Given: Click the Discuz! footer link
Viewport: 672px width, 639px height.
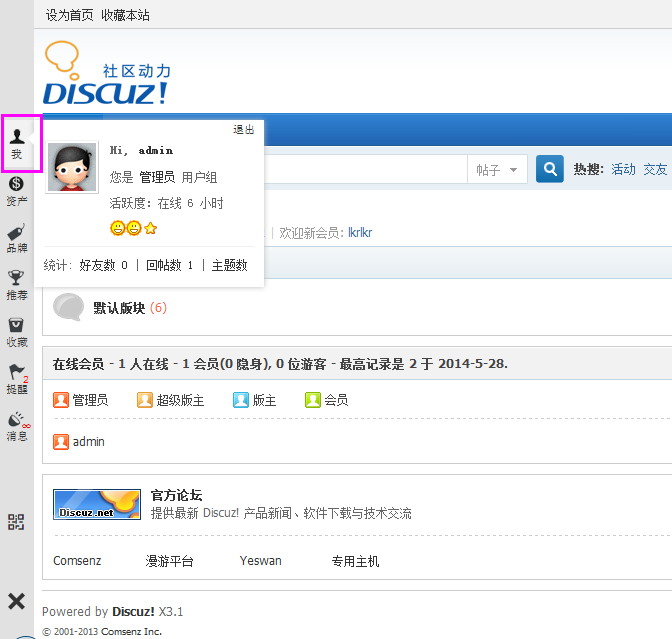Looking at the screenshot, I should coord(133,612).
